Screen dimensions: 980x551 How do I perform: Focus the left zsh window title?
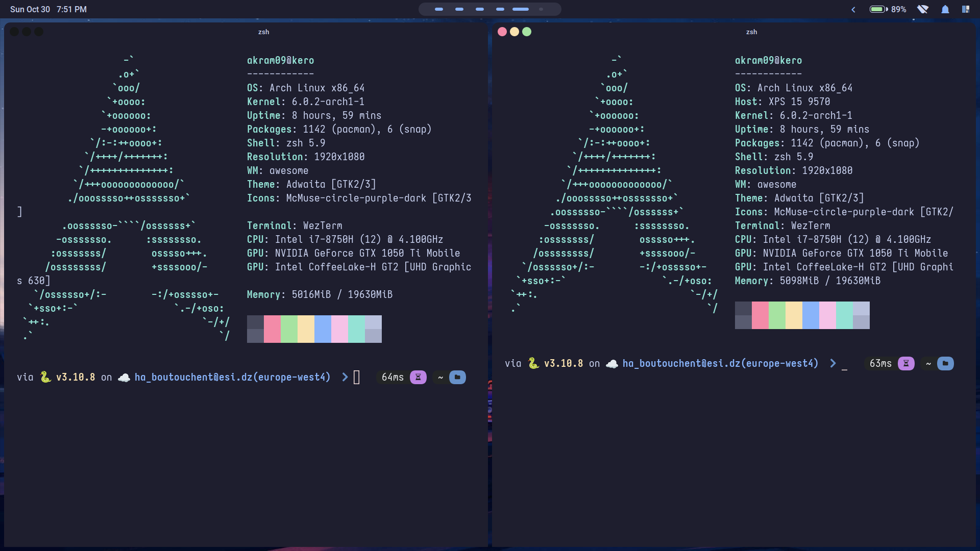pyautogui.click(x=263, y=32)
